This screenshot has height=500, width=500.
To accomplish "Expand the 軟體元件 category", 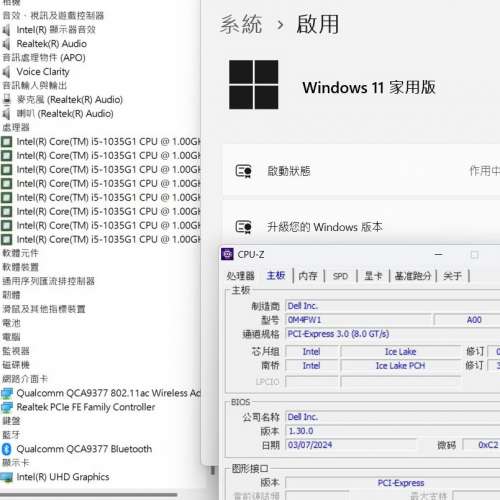I will 20,253.
